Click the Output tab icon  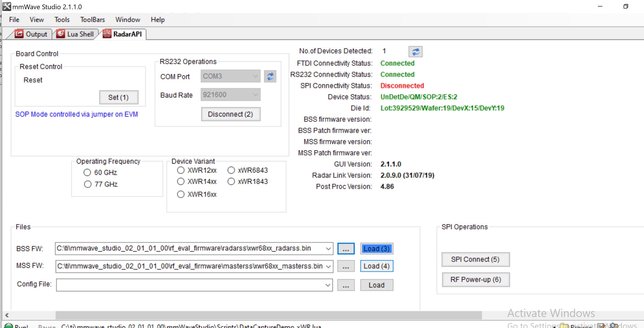(x=19, y=34)
